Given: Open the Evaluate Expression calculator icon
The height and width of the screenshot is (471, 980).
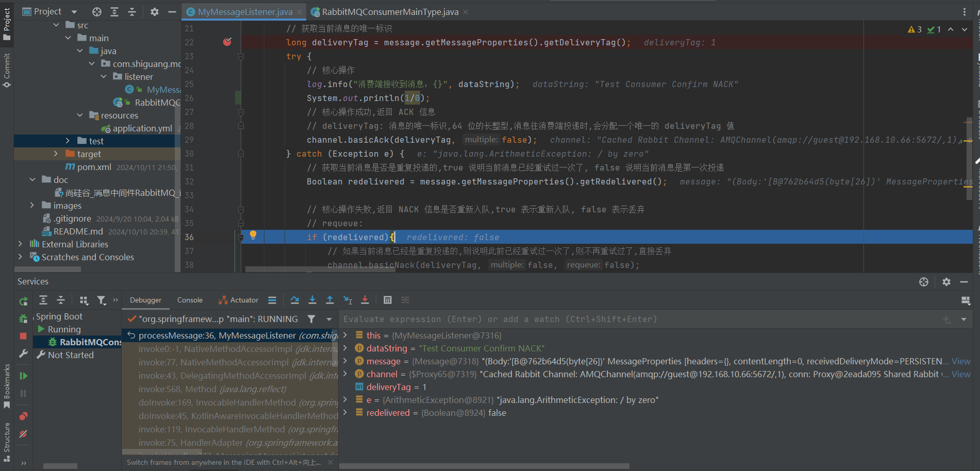Looking at the screenshot, I should (388, 300).
